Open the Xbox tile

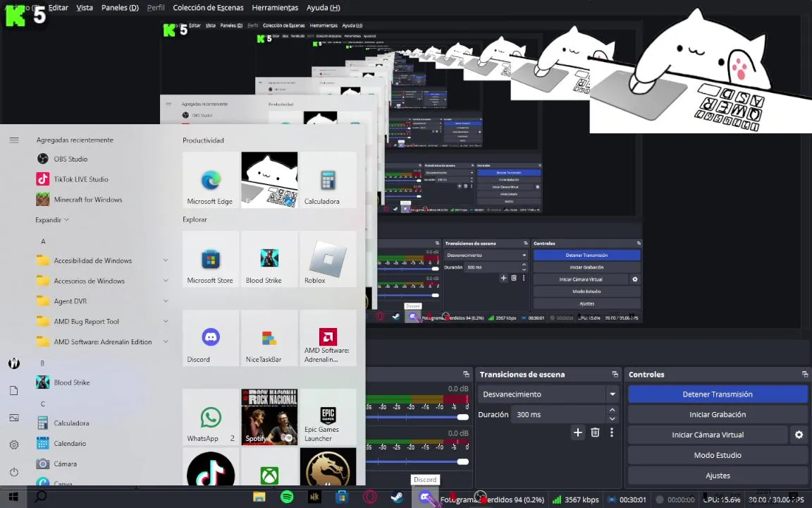[x=269, y=466]
